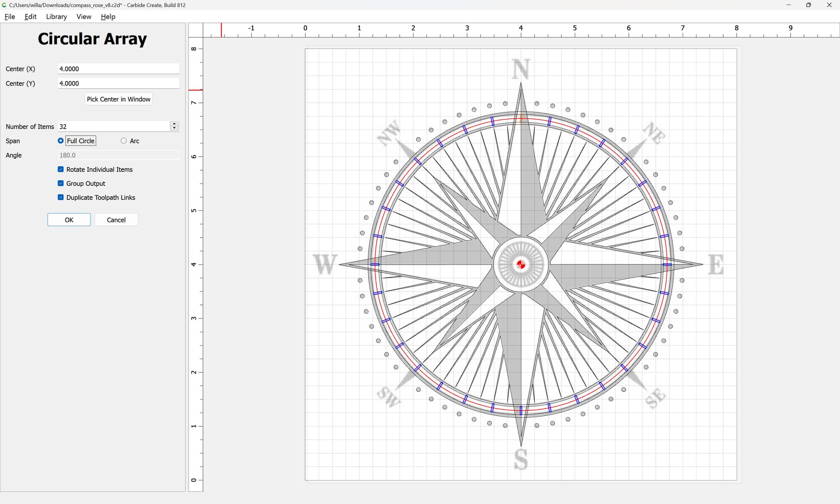Click the E letter on the compass rose
Image resolution: width=840 pixels, height=504 pixels.
pyautogui.click(x=716, y=265)
